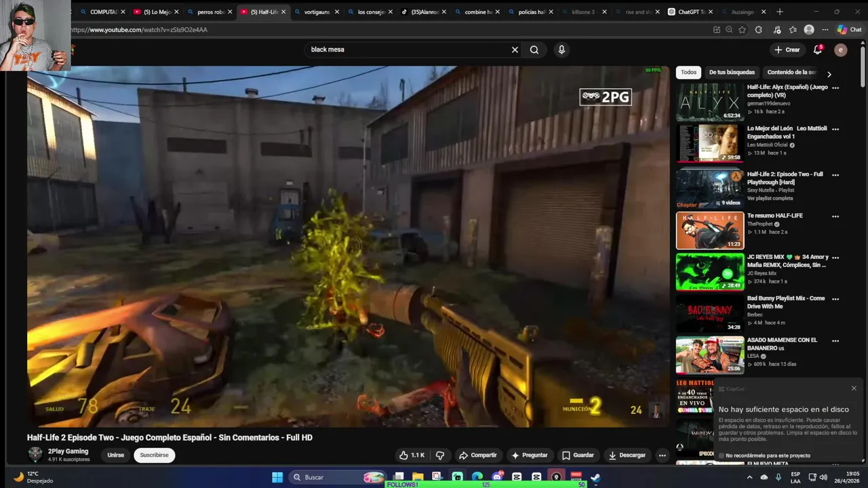Open Bad Bunny Playlist Mix thumbnail

[x=709, y=313]
